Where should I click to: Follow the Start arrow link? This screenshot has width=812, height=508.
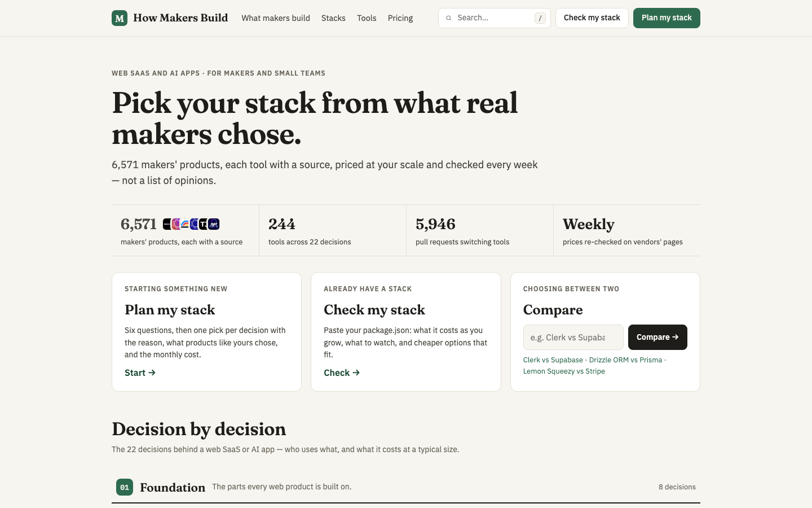coord(140,373)
